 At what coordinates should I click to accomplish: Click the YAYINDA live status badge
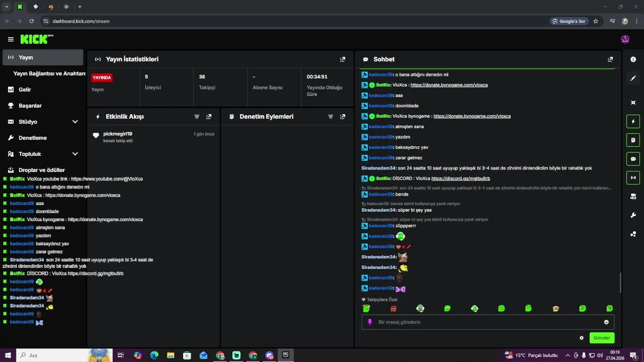[102, 78]
